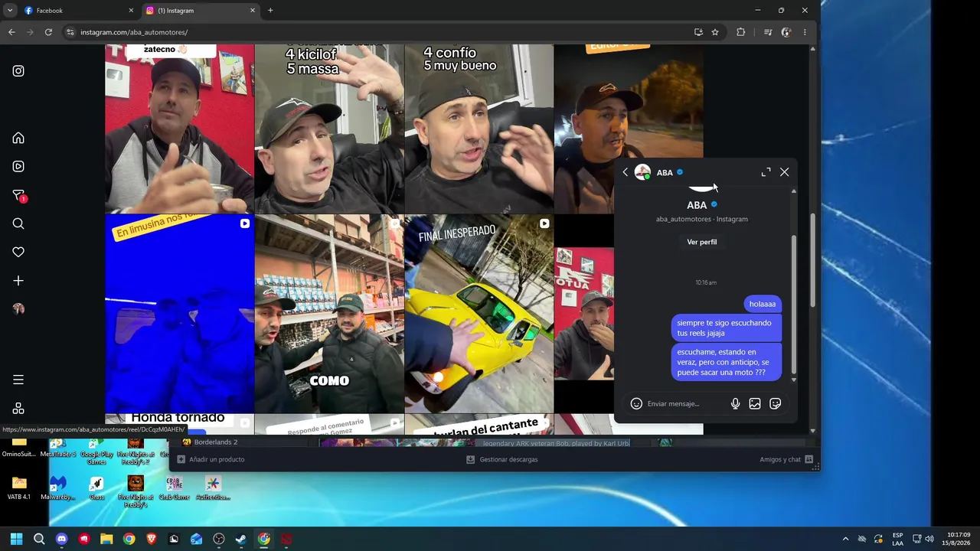
Task: Open File Explorer from the taskbar
Action: (106, 539)
